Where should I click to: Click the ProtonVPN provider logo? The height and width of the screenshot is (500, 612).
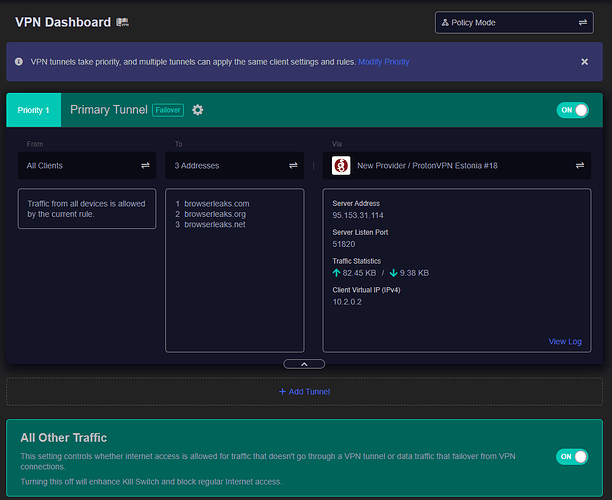pos(339,165)
